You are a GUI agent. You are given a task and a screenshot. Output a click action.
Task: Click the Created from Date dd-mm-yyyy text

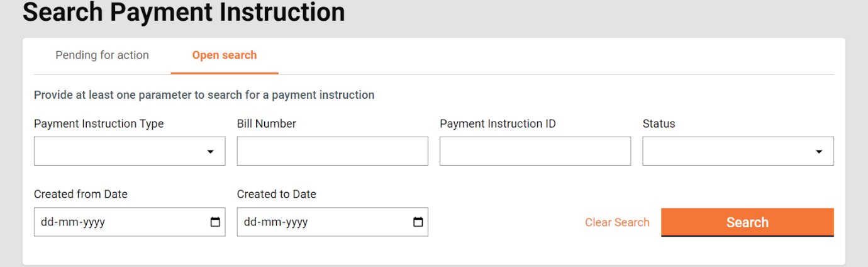[73, 222]
